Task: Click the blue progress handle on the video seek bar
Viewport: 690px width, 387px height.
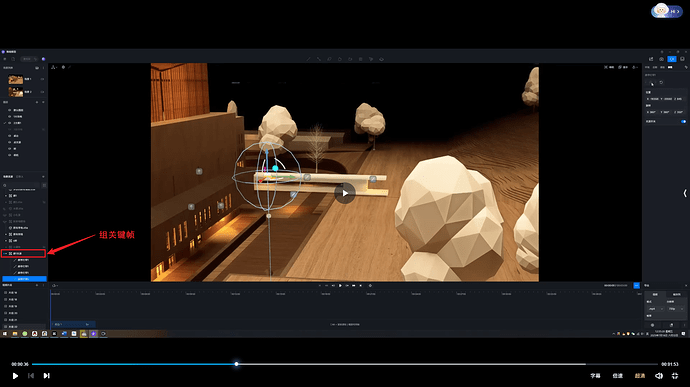Action: pos(236,364)
